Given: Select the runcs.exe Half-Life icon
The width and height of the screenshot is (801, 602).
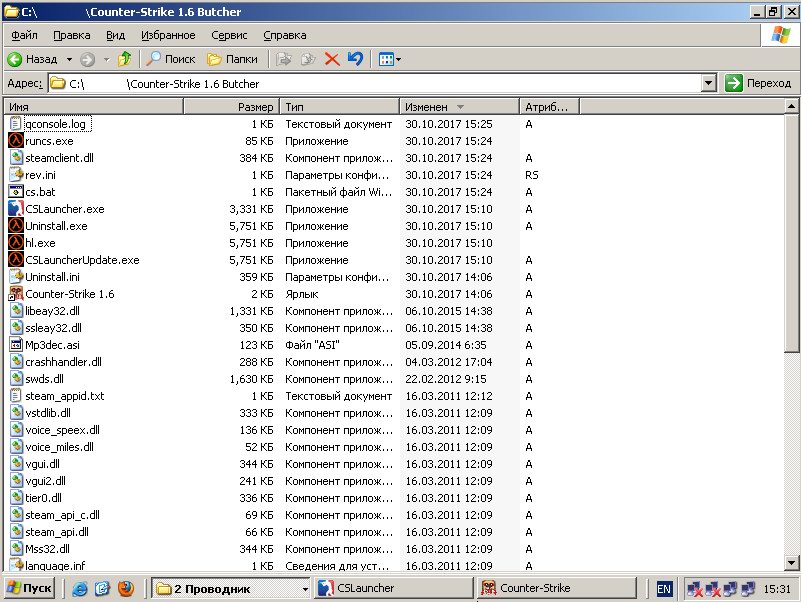Looking at the screenshot, I should coord(16,141).
